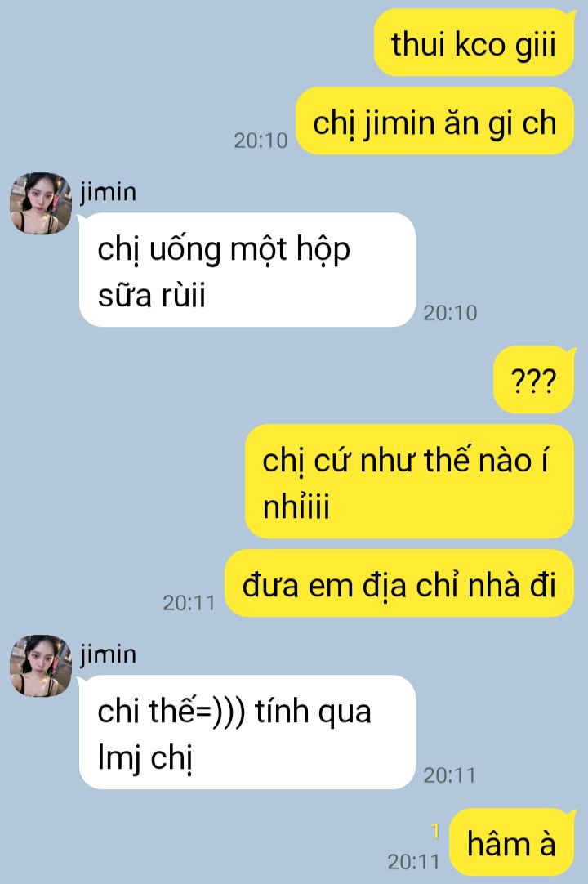Tap the 'hâm à' yellow bubble
The height and width of the screenshot is (884, 588).
(x=512, y=843)
